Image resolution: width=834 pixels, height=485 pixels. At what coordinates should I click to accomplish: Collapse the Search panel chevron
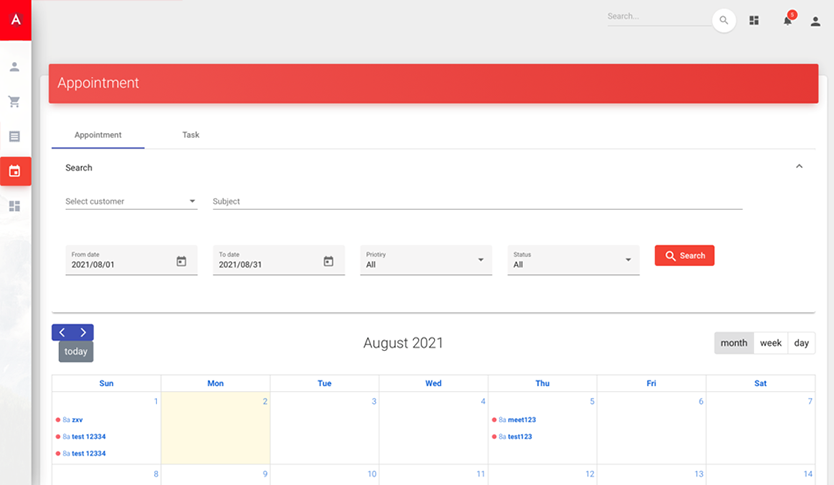tap(799, 167)
